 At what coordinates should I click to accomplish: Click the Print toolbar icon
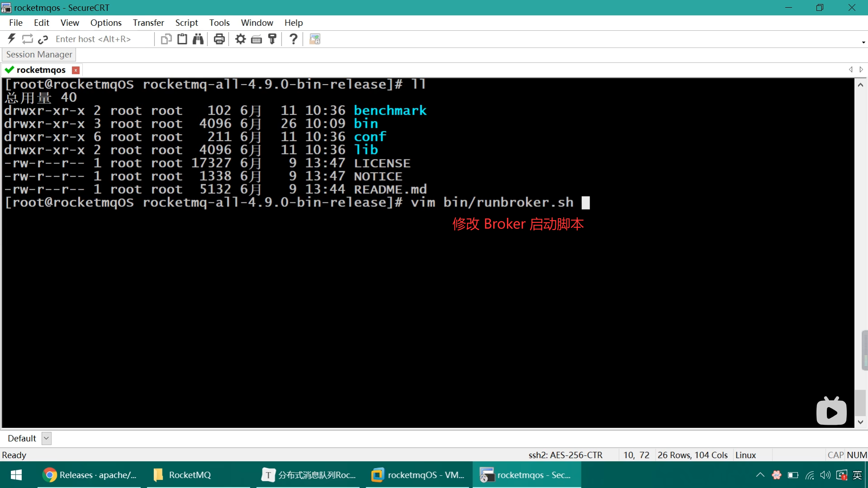(219, 39)
